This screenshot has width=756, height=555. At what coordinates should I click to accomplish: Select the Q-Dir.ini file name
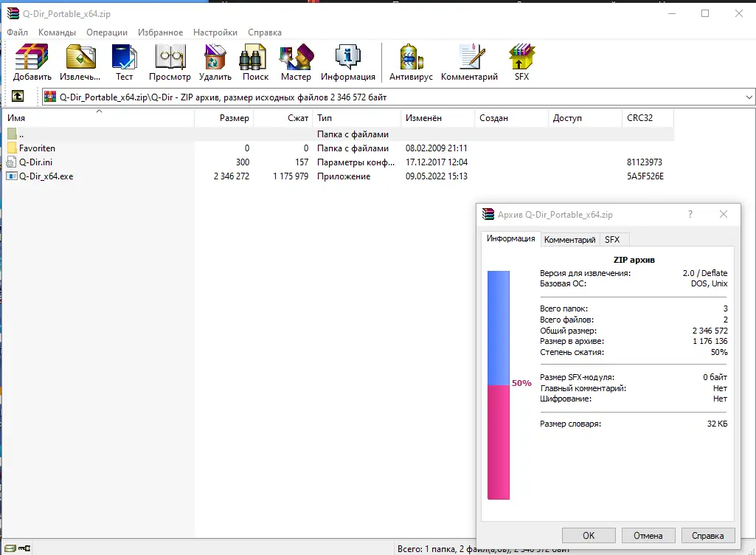[x=35, y=162]
